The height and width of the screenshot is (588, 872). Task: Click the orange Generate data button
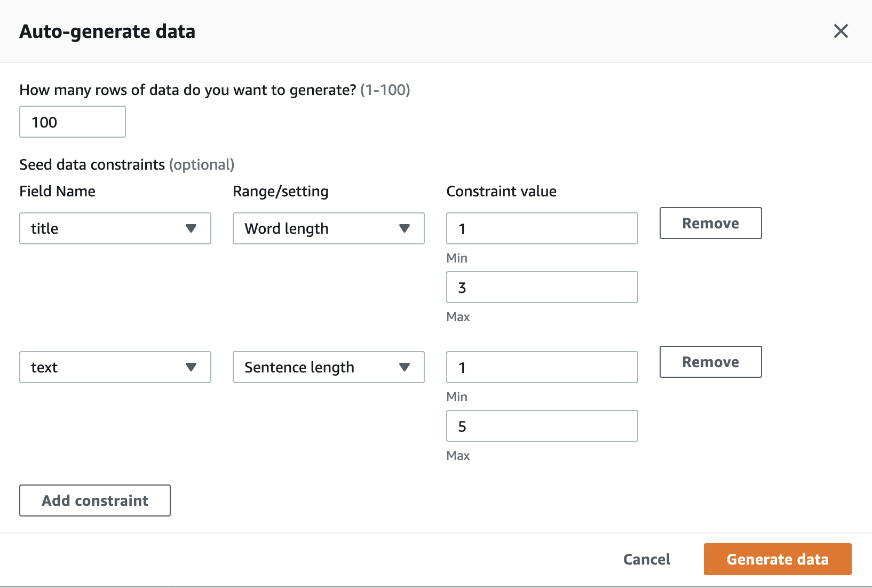(778, 559)
